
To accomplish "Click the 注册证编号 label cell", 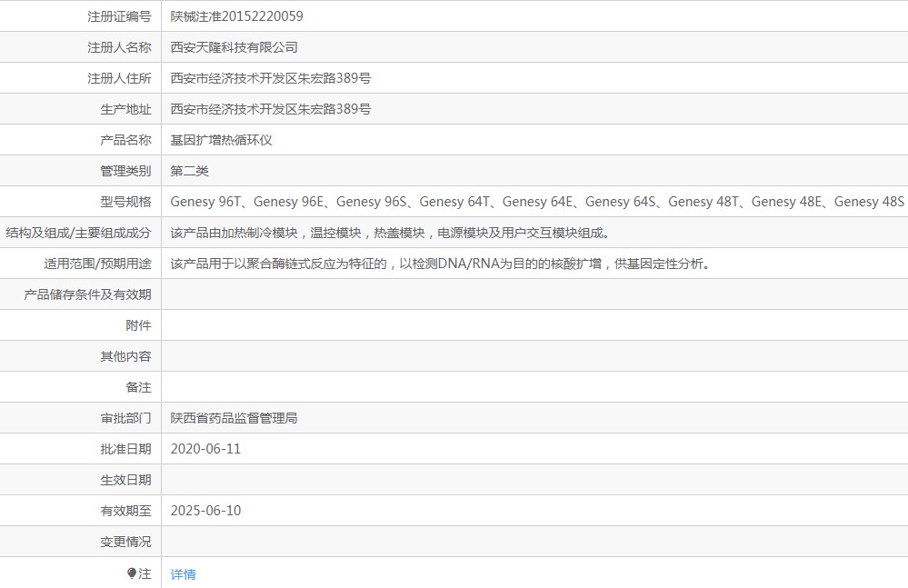I will tap(81, 16).
